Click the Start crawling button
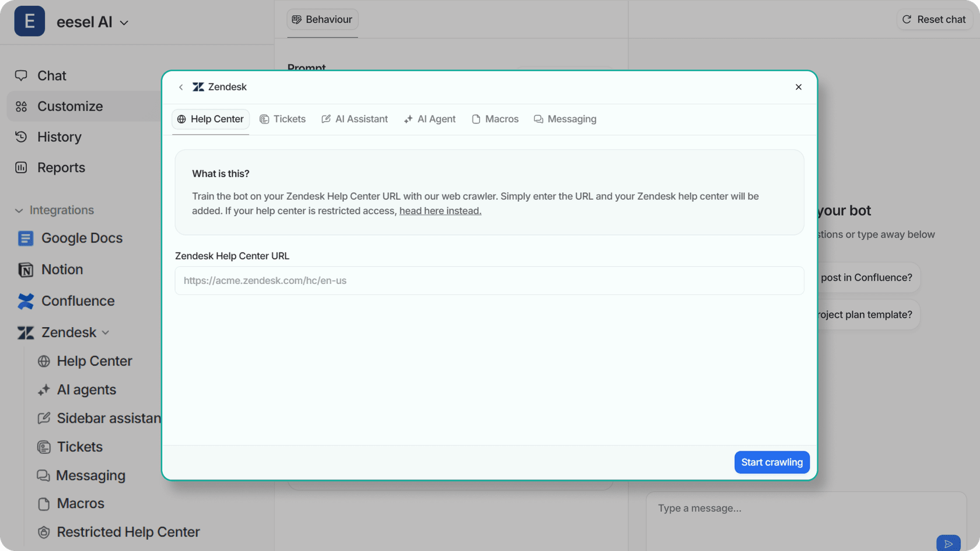Screen dimensions: 980x551 point(772,462)
